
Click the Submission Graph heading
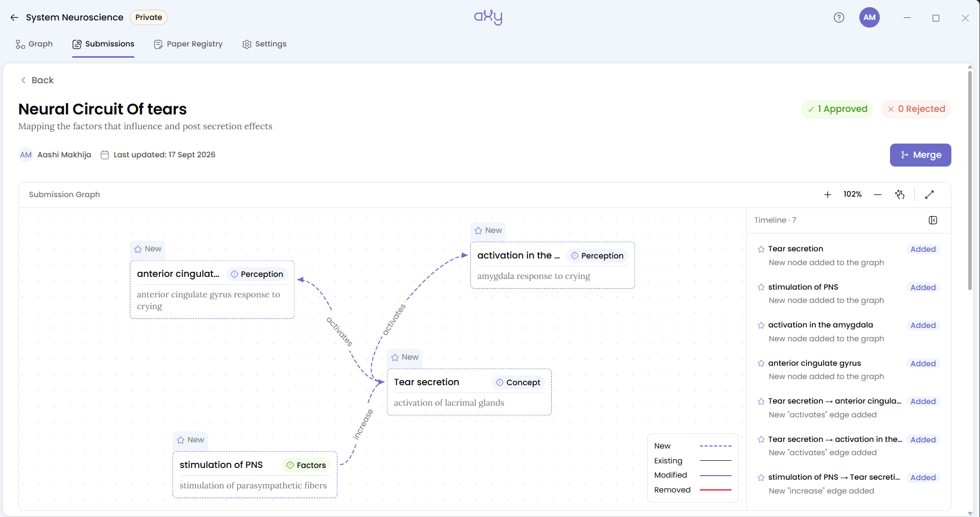coord(64,195)
